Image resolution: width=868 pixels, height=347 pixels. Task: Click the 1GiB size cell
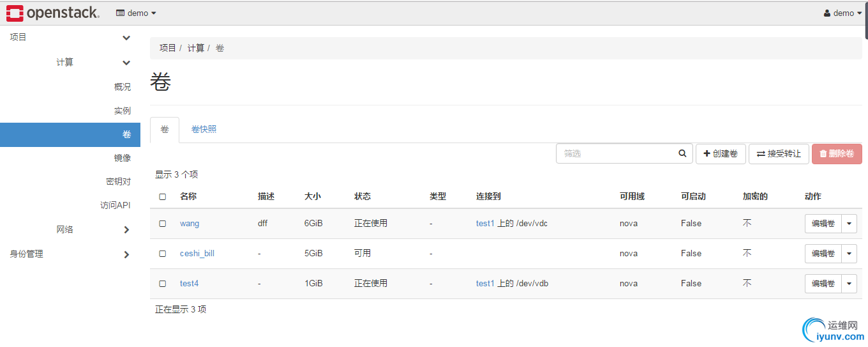(x=313, y=284)
